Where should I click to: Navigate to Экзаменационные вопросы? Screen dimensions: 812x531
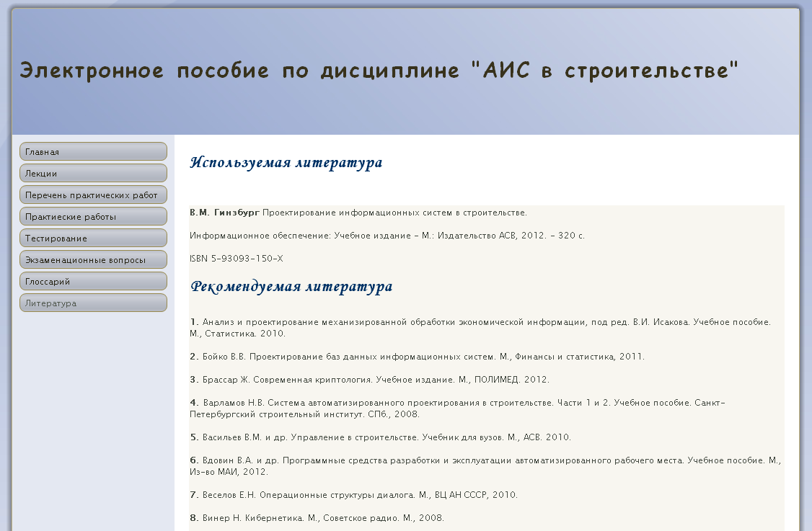click(93, 260)
